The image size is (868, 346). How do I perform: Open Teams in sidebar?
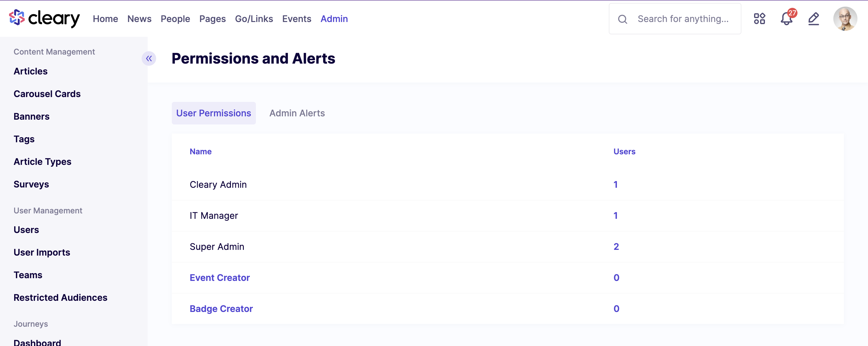pyautogui.click(x=28, y=275)
